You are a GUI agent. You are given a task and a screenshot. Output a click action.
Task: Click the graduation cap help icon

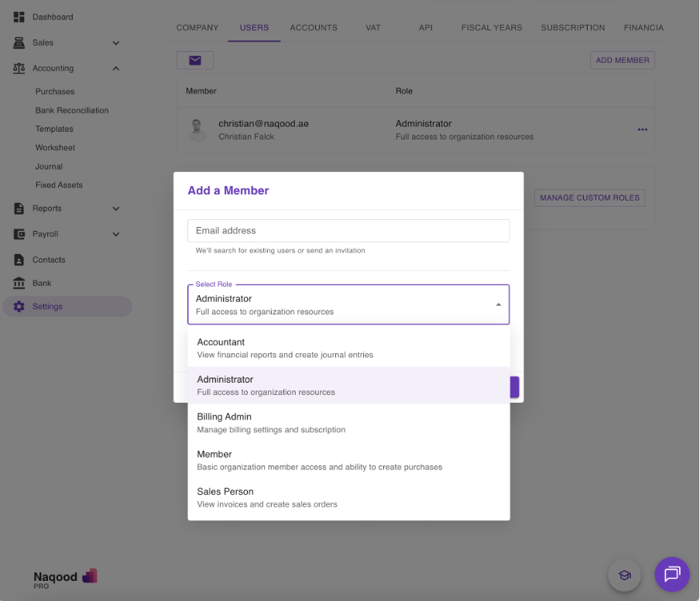pyautogui.click(x=624, y=575)
